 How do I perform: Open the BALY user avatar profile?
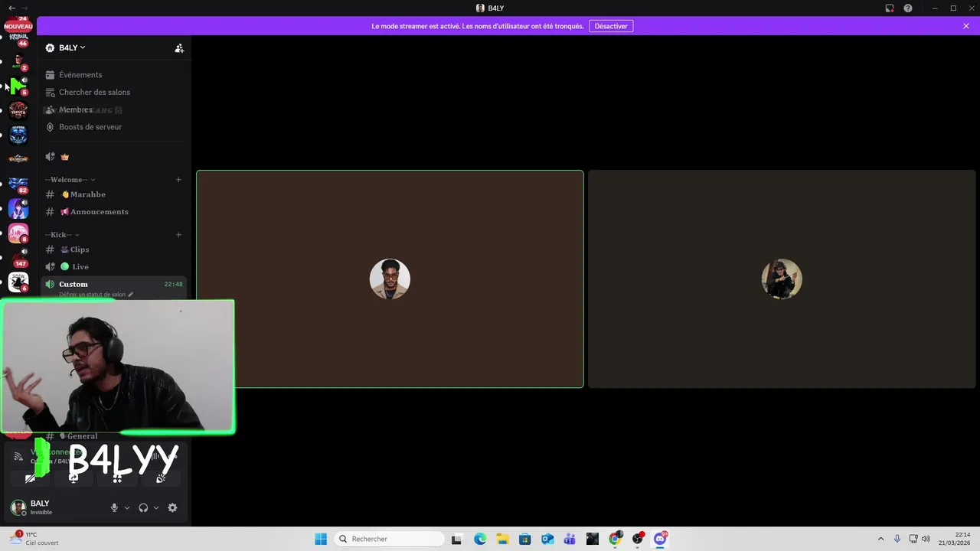tap(18, 507)
